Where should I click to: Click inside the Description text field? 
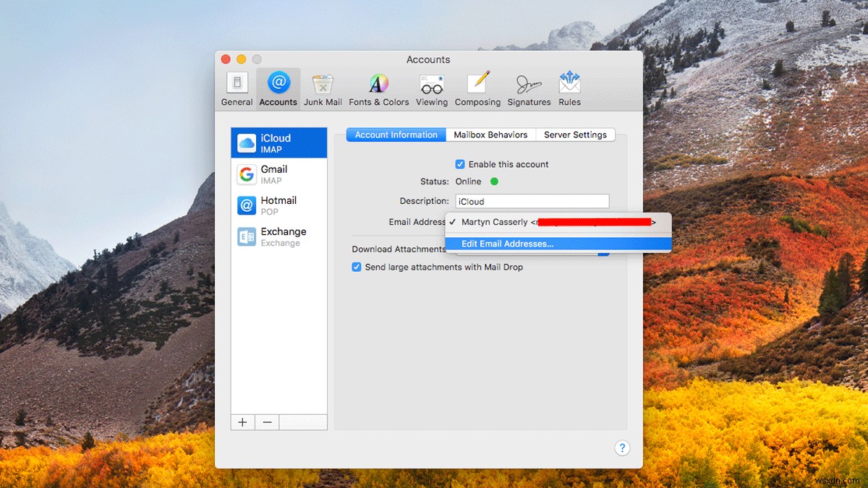pyautogui.click(x=532, y=200)
